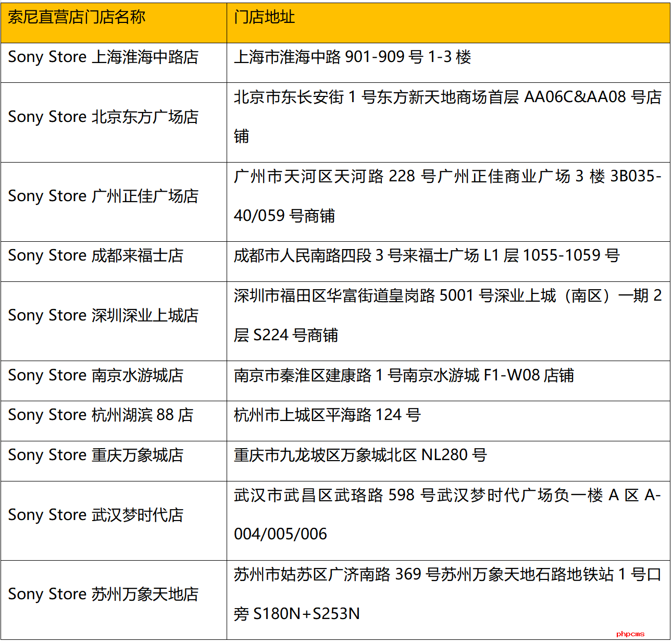Click the address starting 广州市天河区天河路 228 号
This screenshot has width=672, height=643.
[449, 202]
